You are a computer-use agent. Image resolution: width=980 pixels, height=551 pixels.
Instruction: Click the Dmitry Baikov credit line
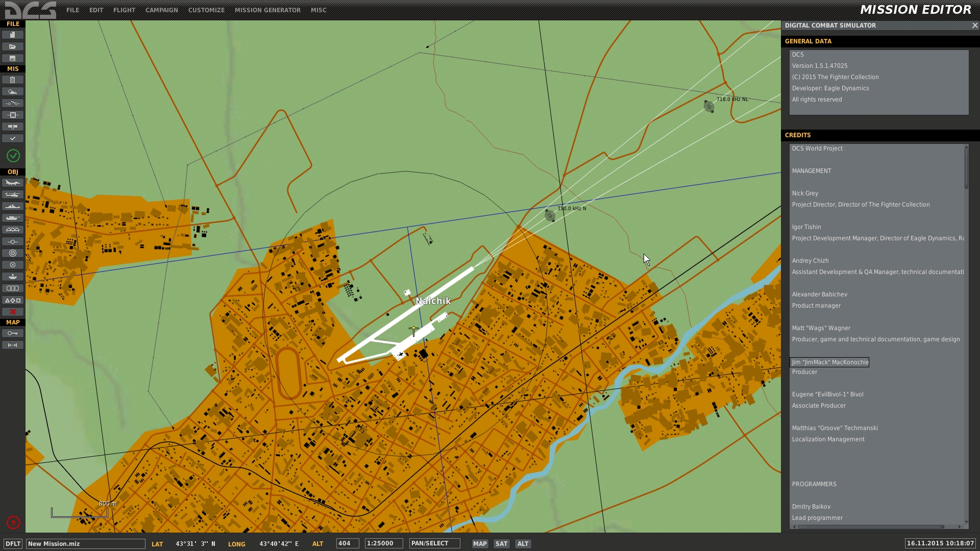pos(811,507)
